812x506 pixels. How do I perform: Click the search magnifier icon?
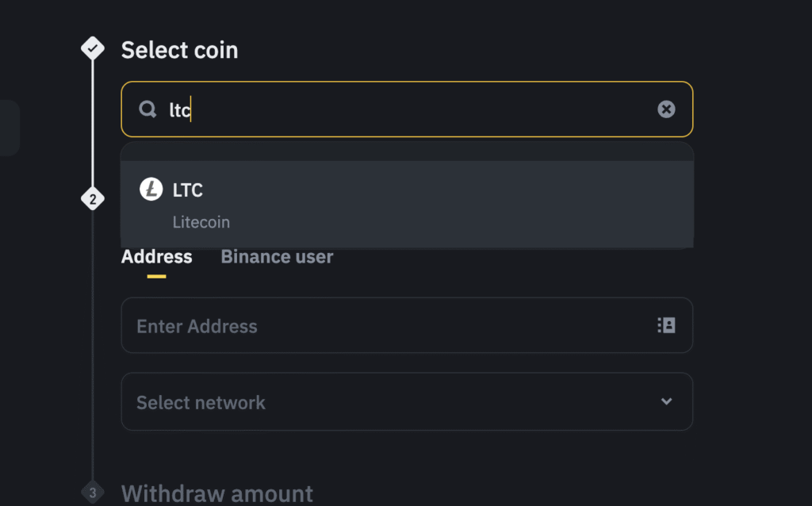click(147, 109)
